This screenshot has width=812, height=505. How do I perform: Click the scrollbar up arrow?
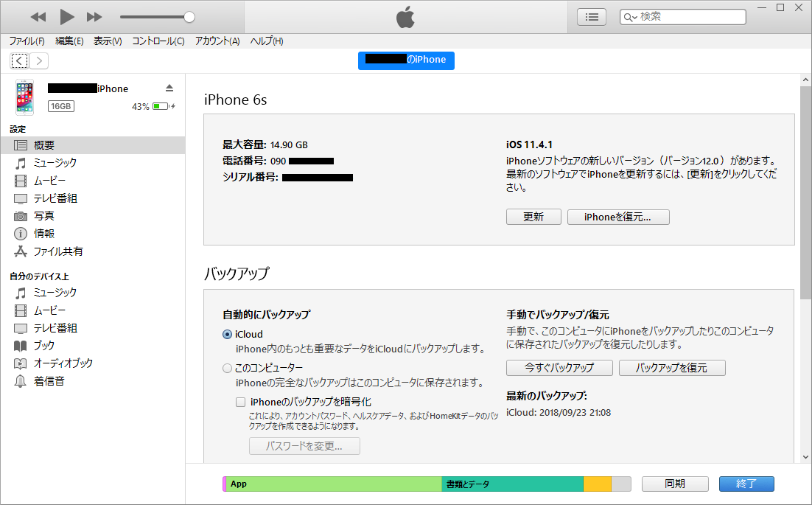click(805, 80)
